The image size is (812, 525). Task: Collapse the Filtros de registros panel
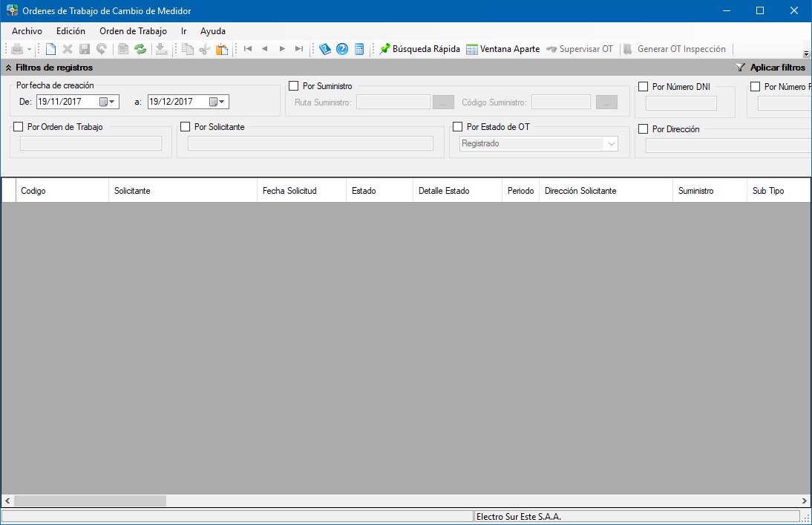[8, 68]
